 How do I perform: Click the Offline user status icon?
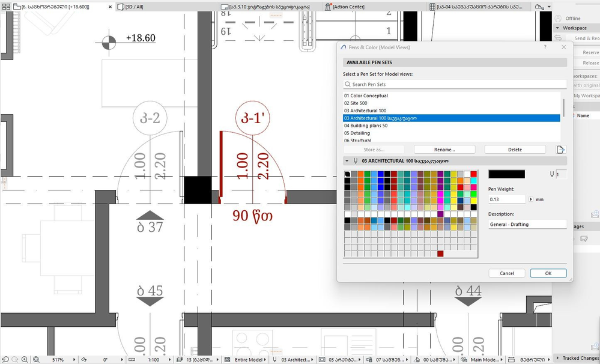[x=559, y=19]
